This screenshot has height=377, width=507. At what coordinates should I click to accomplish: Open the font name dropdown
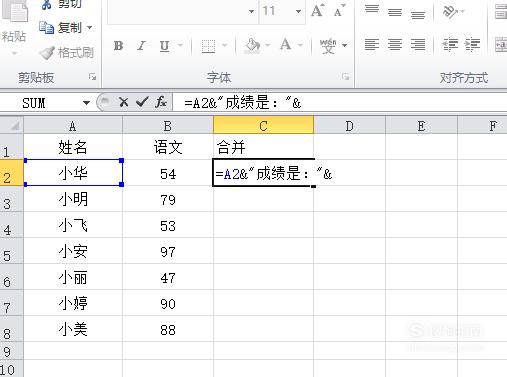click(x=251, y=11)
